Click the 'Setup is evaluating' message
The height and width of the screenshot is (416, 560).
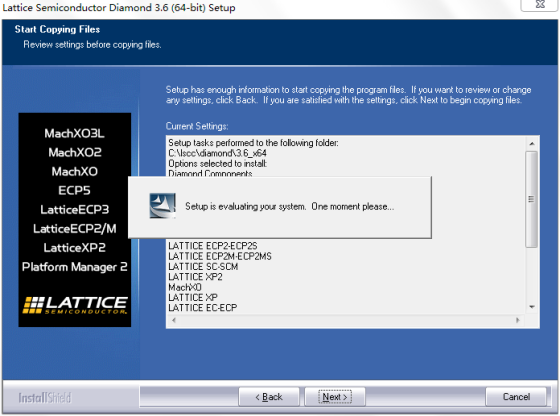click(290, 206)
